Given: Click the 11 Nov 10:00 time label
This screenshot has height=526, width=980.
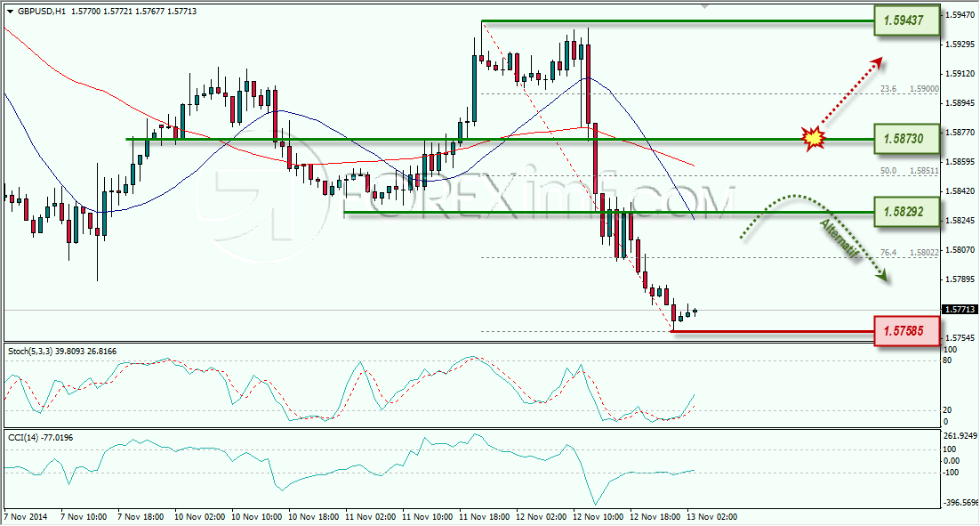Looking at the screenshot, I should [x=428, y=516].
